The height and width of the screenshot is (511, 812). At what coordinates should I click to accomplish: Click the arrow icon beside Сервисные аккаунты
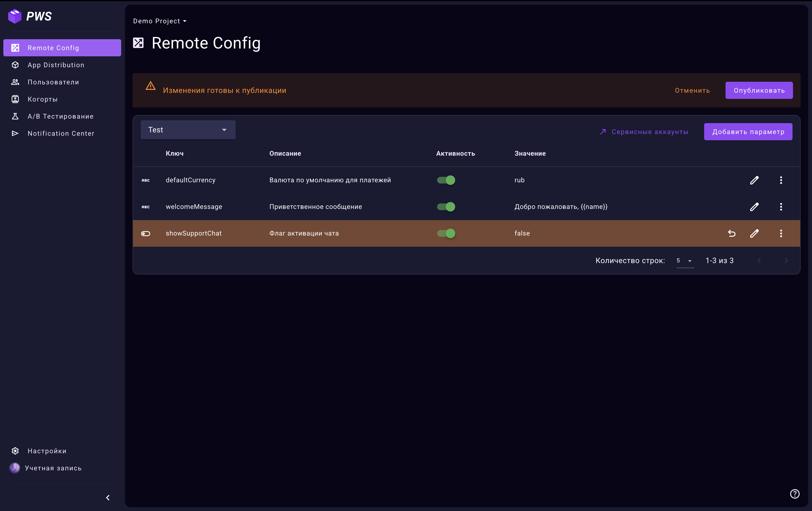pos(603,131)
